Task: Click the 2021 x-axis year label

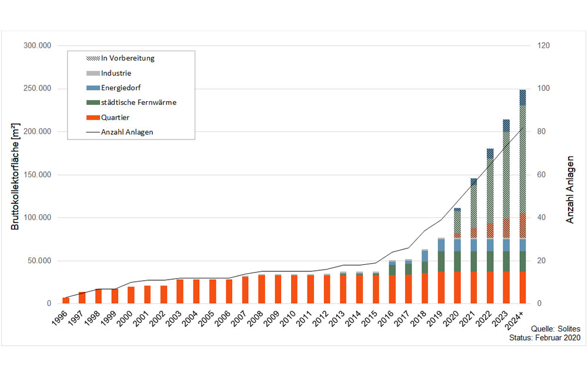Action: tap(467, 318)
